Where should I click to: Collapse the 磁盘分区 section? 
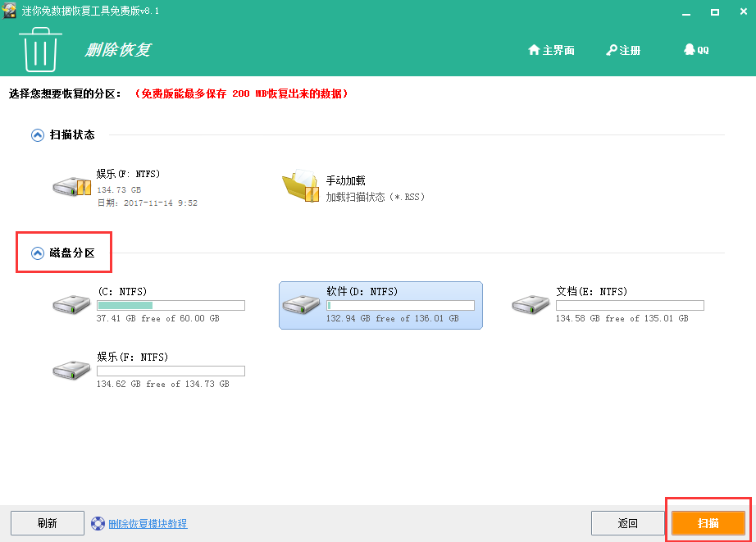tap(38, 253)
